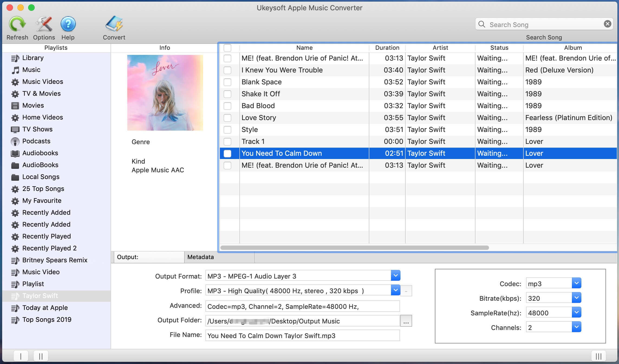Enable checkbox for Bad Blood track
The image size is (619, 364).
coord(228,106)
